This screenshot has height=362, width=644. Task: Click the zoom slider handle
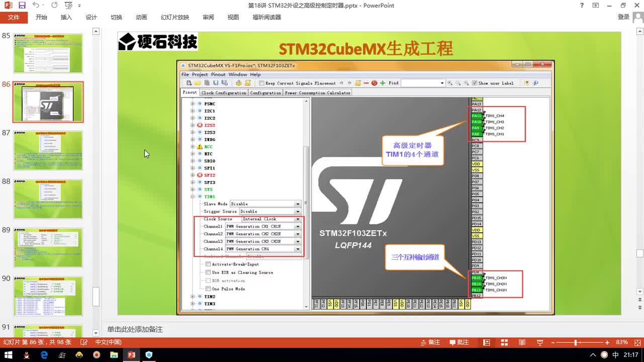coord(576,342)
